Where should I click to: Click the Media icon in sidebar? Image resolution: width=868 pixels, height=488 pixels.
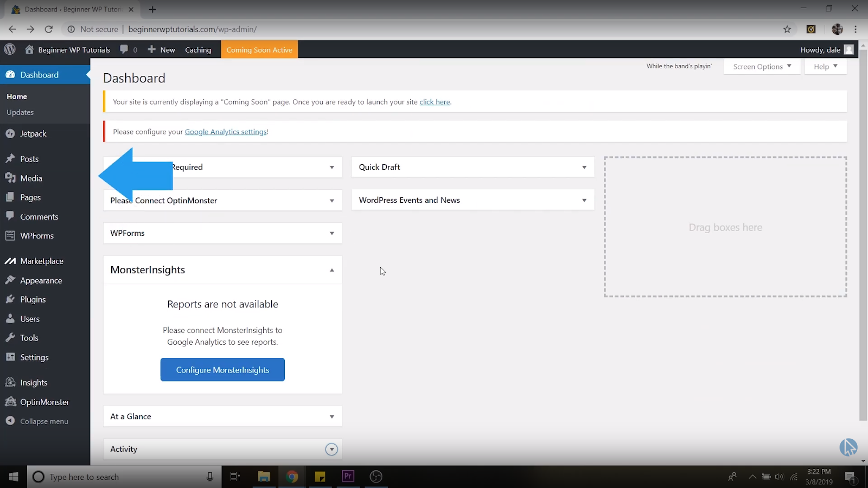click(x=10, y=178)
